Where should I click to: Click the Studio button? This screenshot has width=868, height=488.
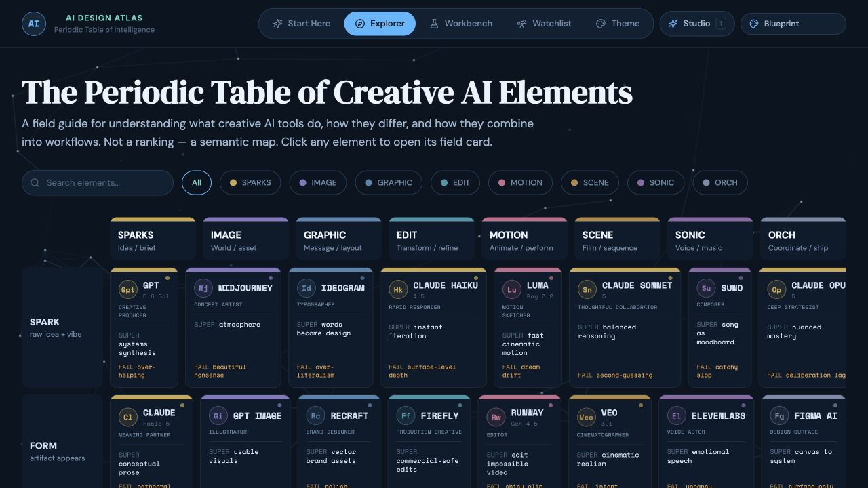[x=697, y=24]
